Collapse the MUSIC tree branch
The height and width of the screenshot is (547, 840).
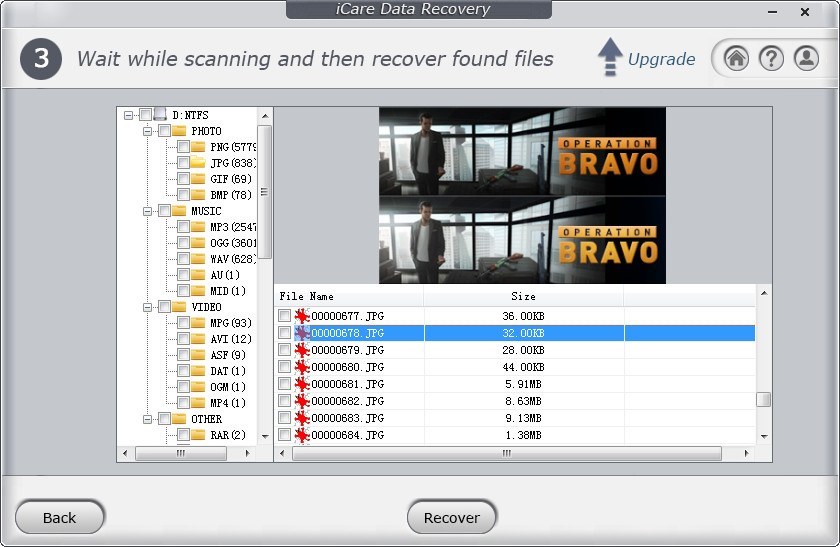pos(147,211)
